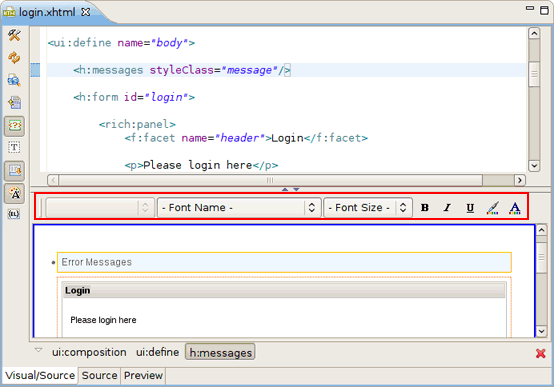Select ui:define in selection bar
Screen dimensions: 554x387
point(158,352)
